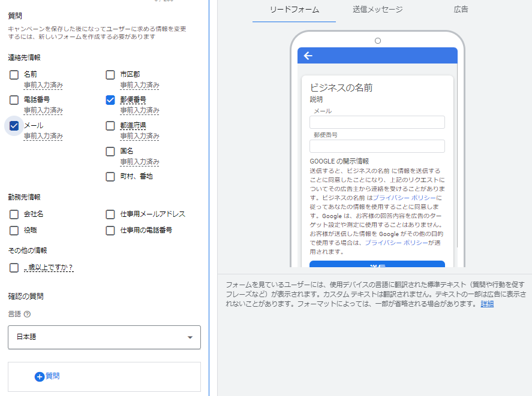532x396 pixels.
Task: Open the 詳細 link
Action: 487,304
